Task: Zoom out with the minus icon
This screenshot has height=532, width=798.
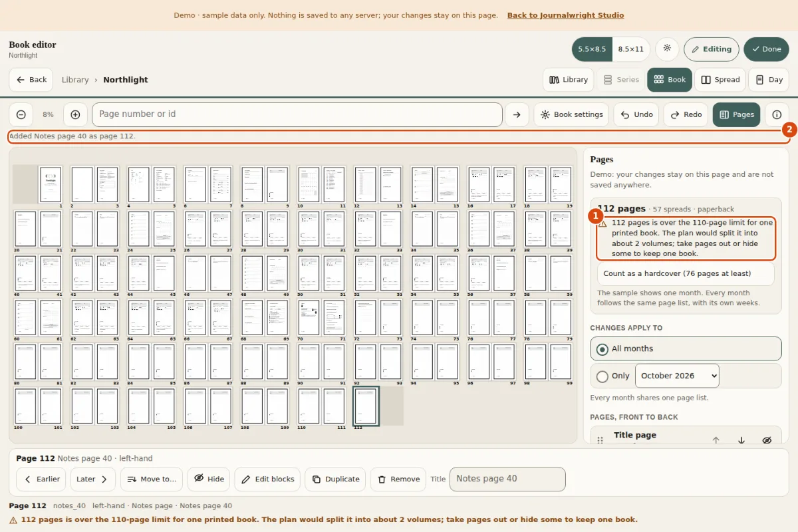Action: [21, 114]
